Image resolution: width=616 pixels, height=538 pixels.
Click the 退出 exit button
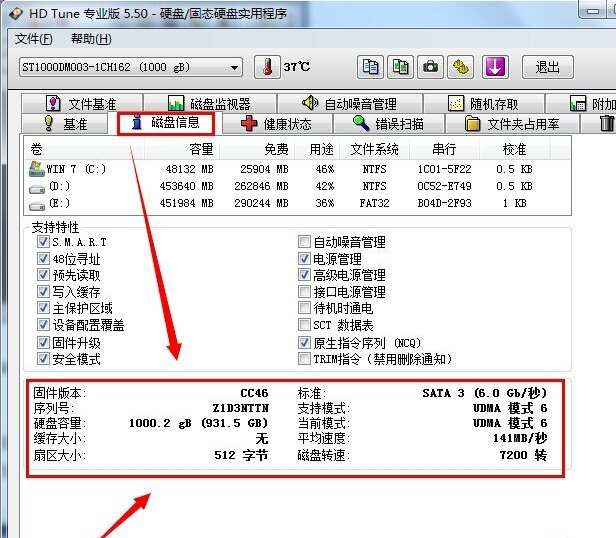point(548,67)
